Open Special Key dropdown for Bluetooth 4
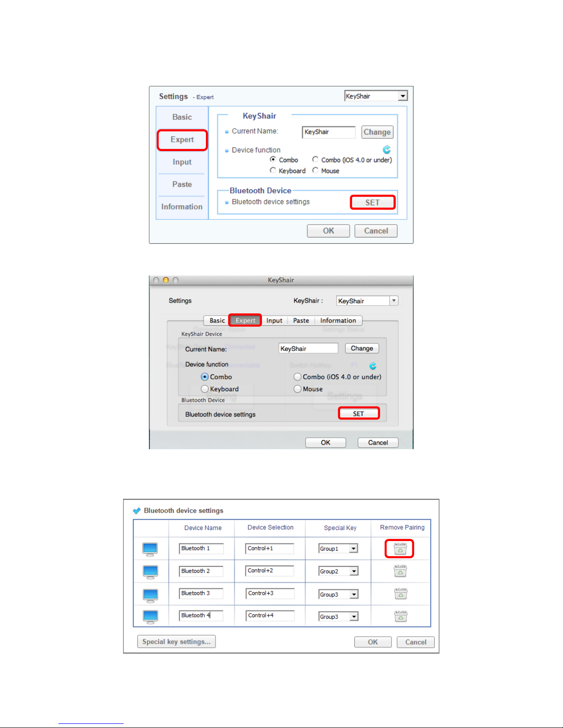 point(353,617)
